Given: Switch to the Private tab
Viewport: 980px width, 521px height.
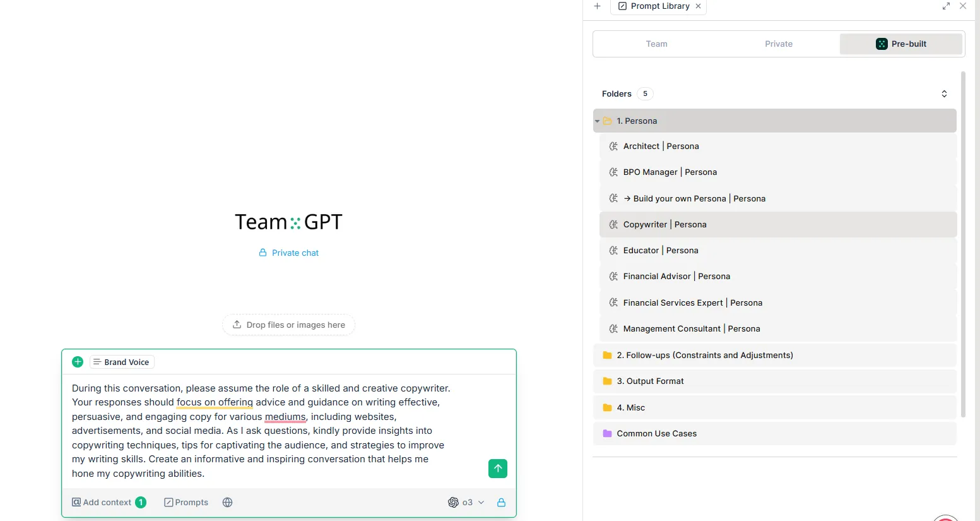Looking at the screenshot, I should click(779, 44).
